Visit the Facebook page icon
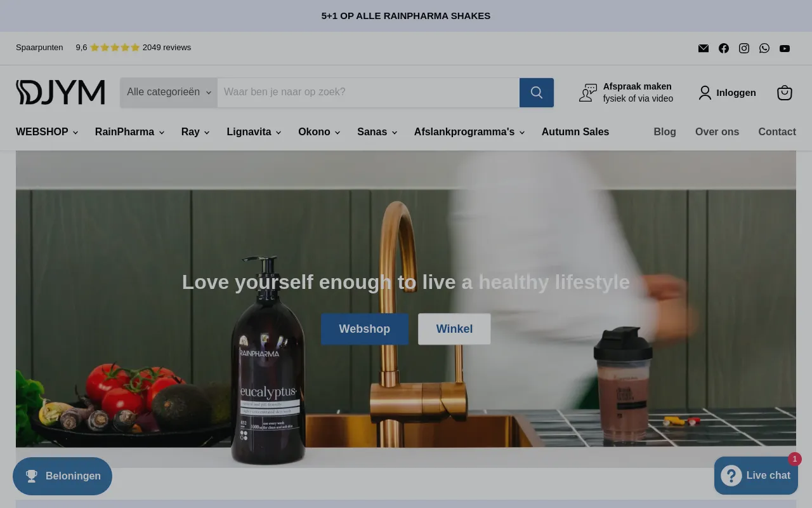Screen dimensions: 812x508 pyautogui.click(x=724, y=48)
